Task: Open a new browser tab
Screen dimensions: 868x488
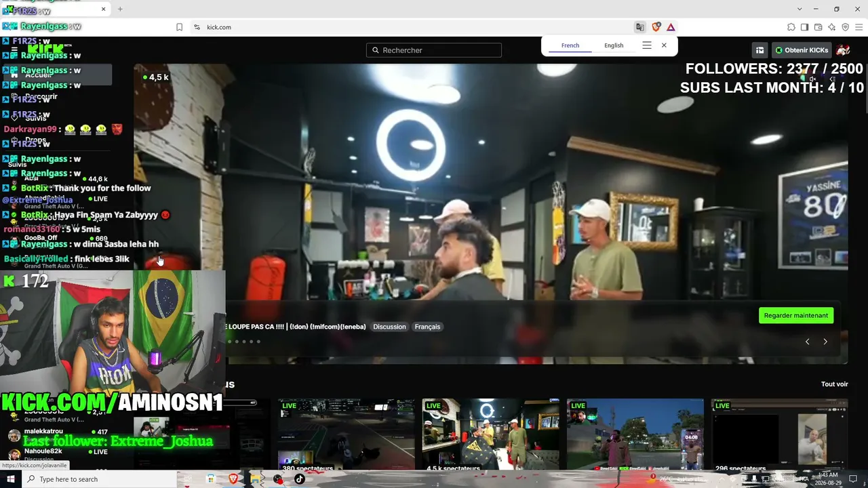Action: click(x=120, y=9)
